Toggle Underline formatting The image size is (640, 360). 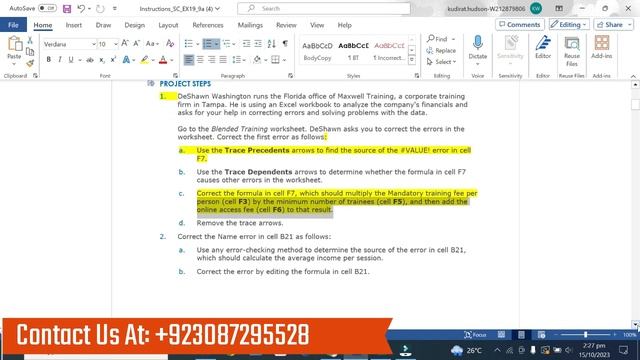[x=71, y=60]
